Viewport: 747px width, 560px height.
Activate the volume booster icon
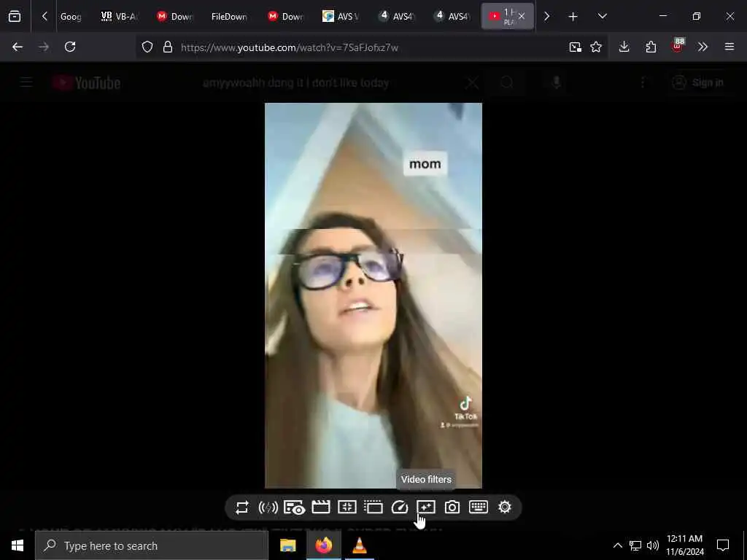coord(268,507)
